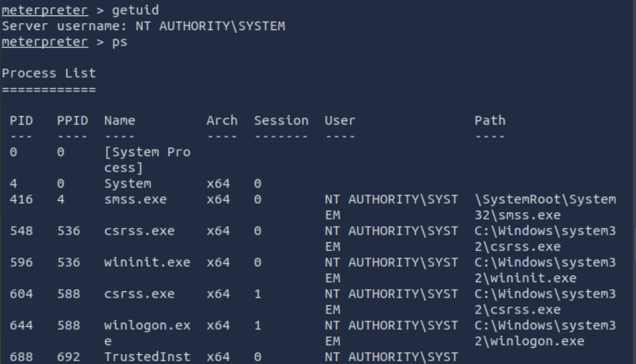The width and height of the screenshot is (636, 364).
Task: Click '\SystemRoot\System' path for smss
Action: (545, 199)
